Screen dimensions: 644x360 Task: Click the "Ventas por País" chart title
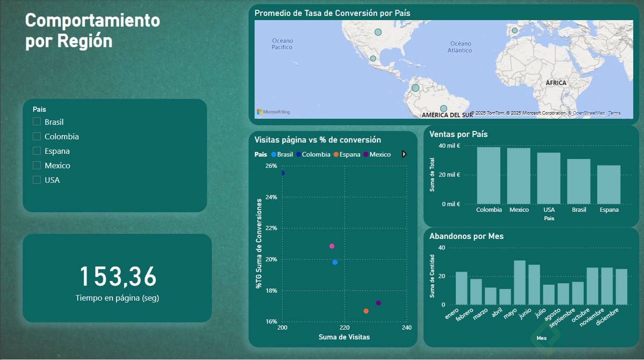(x=459, y=134)
